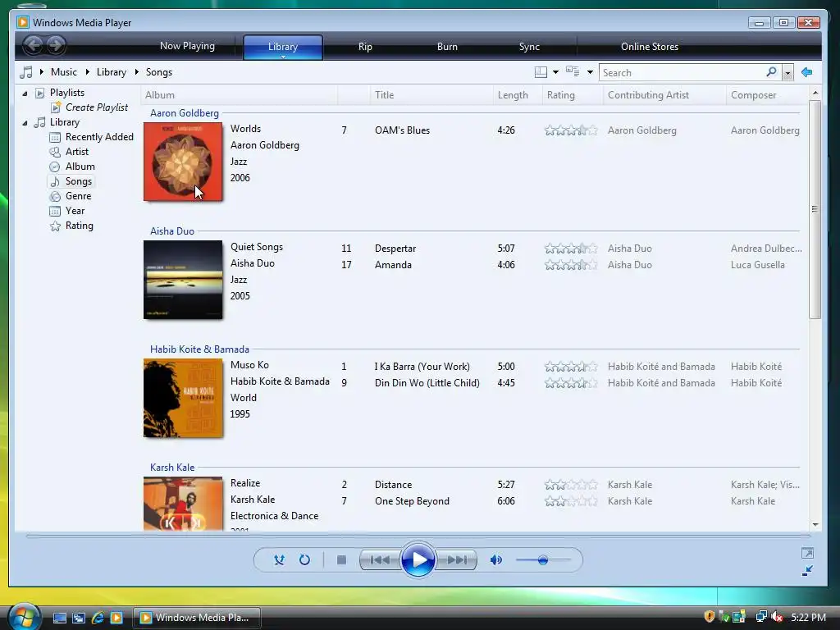Click the scroll down arrow of the song list

tap(815, 525)
